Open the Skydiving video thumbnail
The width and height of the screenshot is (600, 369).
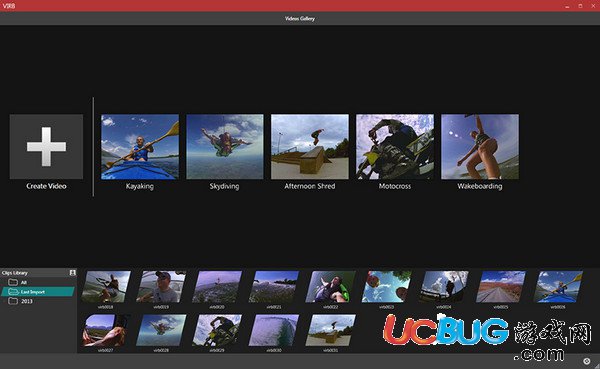click(x=225, y=147)
